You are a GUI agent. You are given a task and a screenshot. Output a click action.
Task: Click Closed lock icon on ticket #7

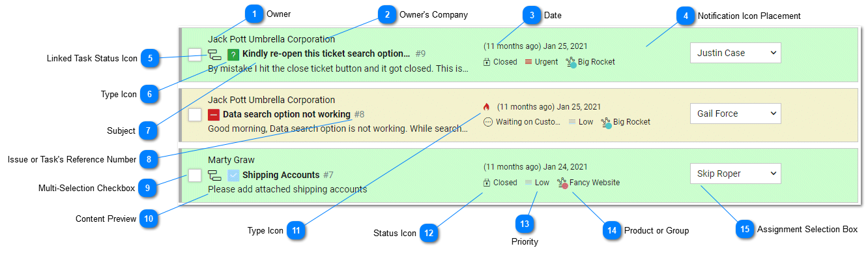(x=487, y=183)
